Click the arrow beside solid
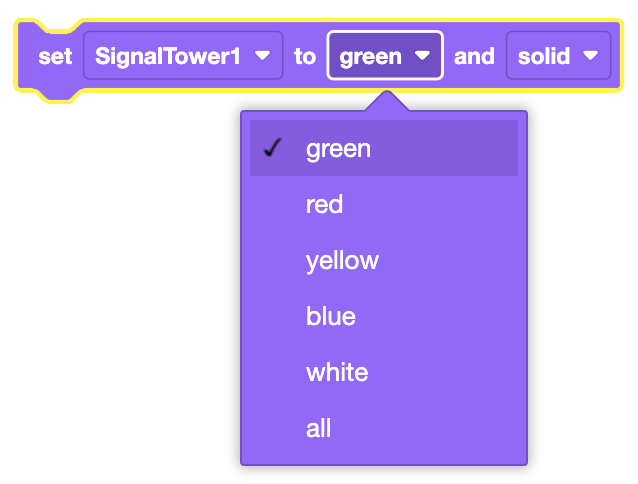638x484 pixels. (x=591, y=56)
